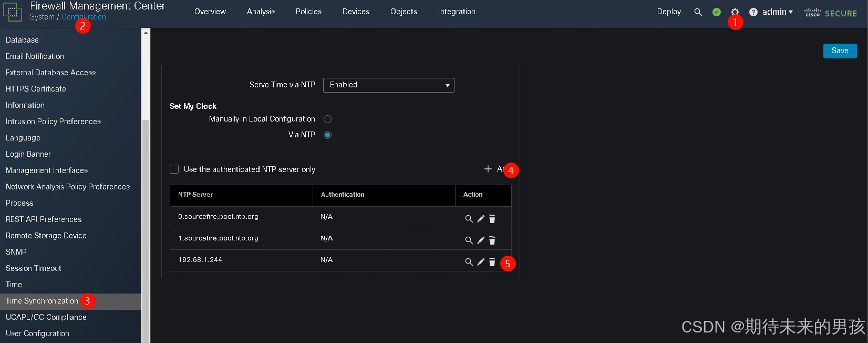Edit the 1.sourcefire.pool.ntp.org NTP server
This screenshot has height=343, width=868.
point(481,240)
